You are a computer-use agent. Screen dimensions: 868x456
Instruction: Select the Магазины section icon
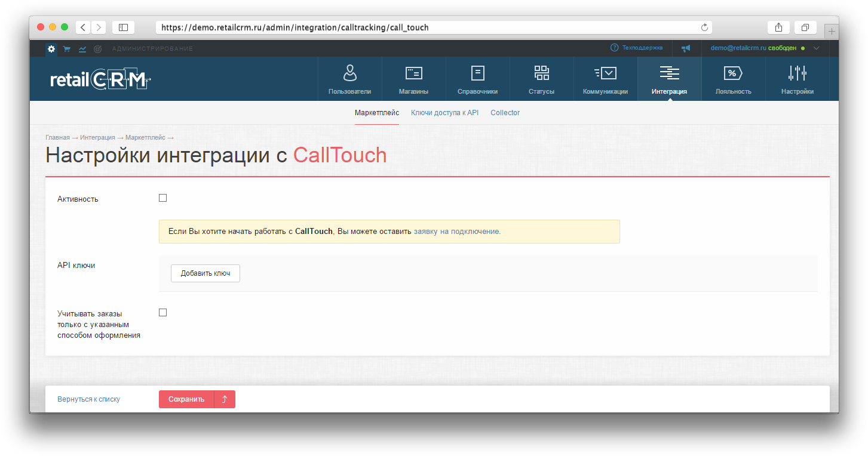pos(413,73)
